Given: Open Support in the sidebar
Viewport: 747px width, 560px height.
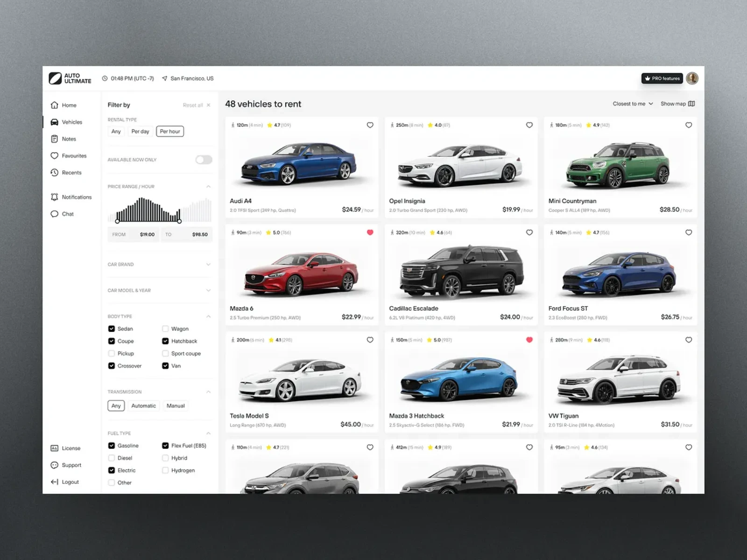Looking at the screenshot, I should tap(66, 465).
